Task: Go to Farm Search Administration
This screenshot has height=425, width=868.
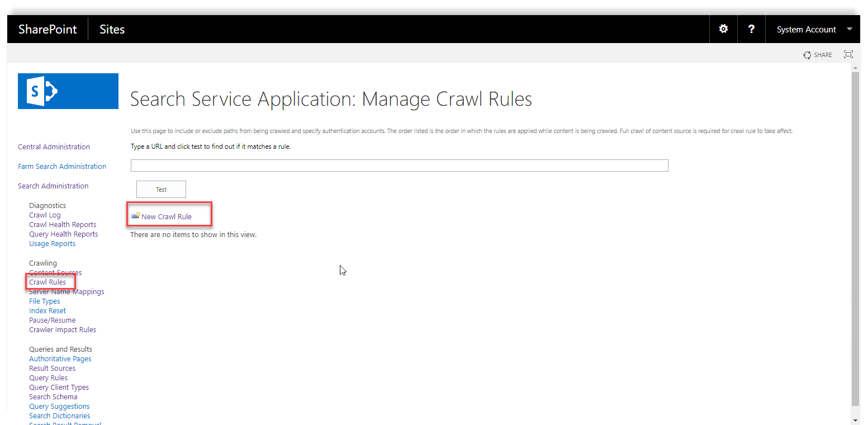Action: click(x=62, y=167)
